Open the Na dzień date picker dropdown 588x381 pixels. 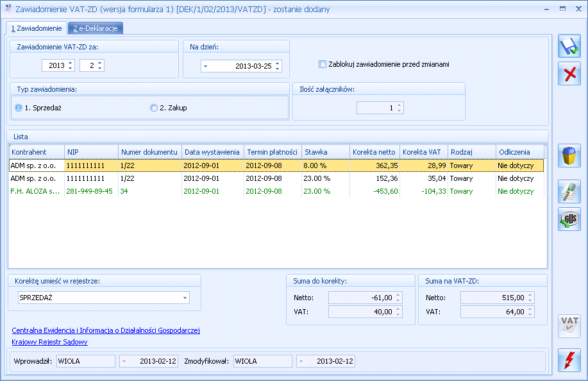[x=205, y=66]
